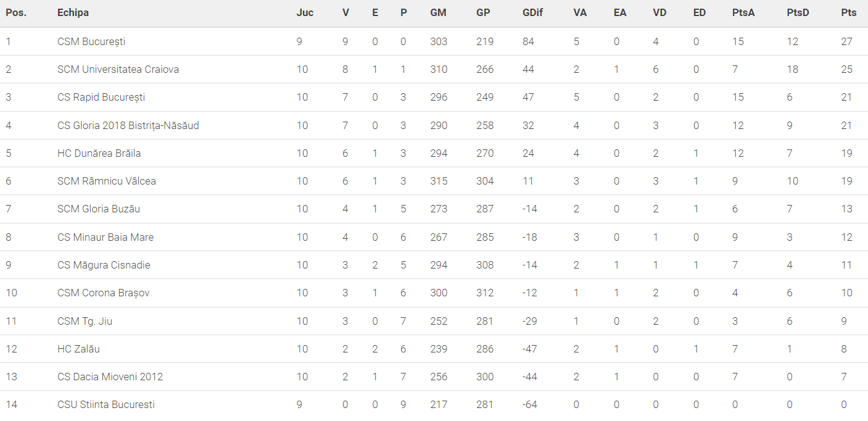This screenshot has height=421, width=868.
Task: Click CSM Corona Brașov team name
Action: tap(103, 293)
